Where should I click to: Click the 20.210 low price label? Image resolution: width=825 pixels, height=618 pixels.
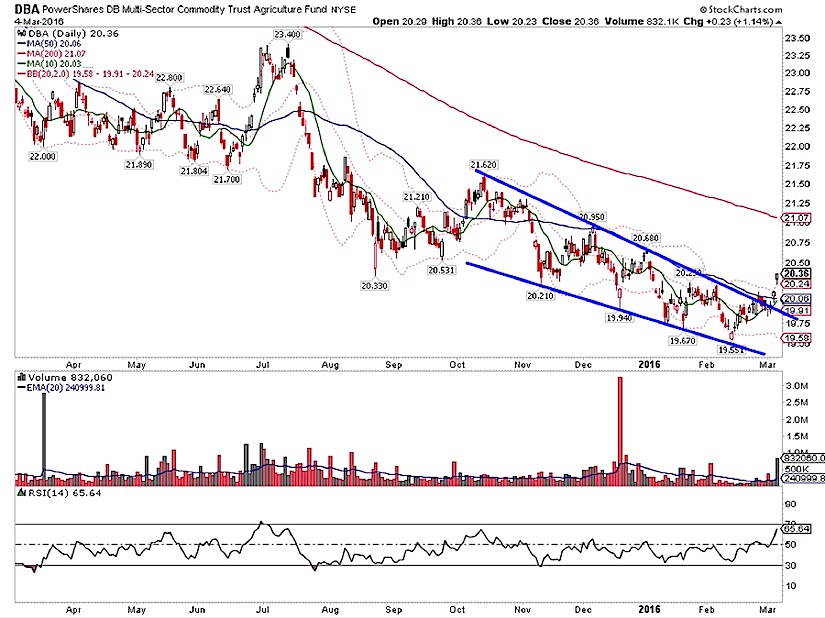click(540, 296)
